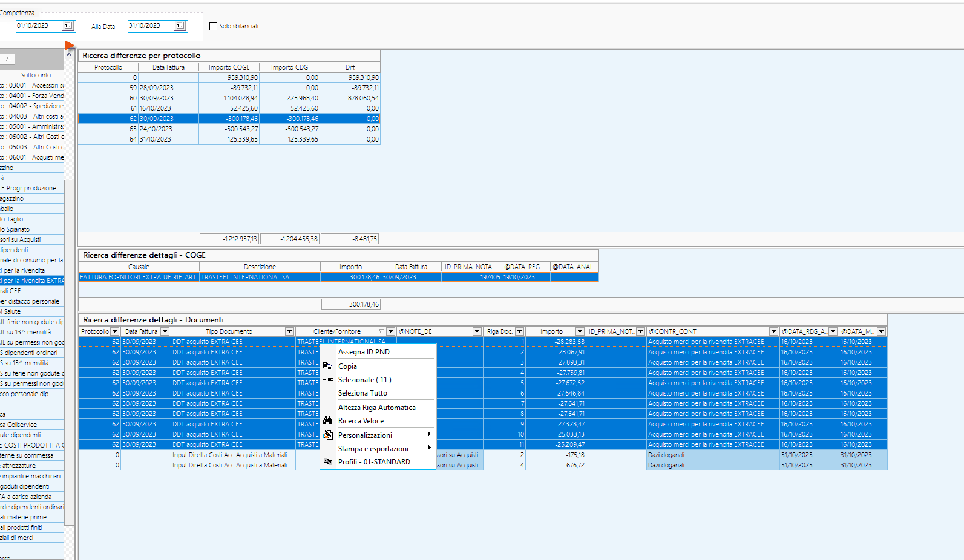Open the Data Fattura column filter dropdown
The image size is (964, 560).
(x=165, y=331)
